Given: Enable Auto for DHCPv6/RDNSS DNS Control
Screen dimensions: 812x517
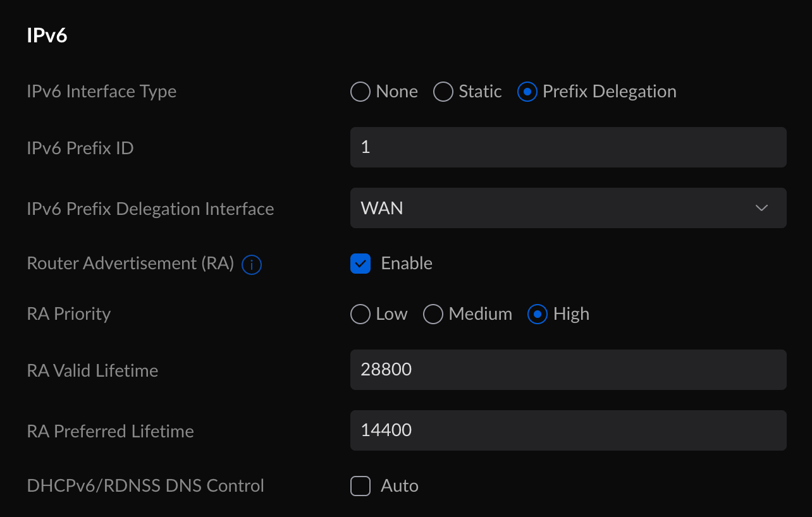Looking at the screenshot, I should (x=360, y=485).
